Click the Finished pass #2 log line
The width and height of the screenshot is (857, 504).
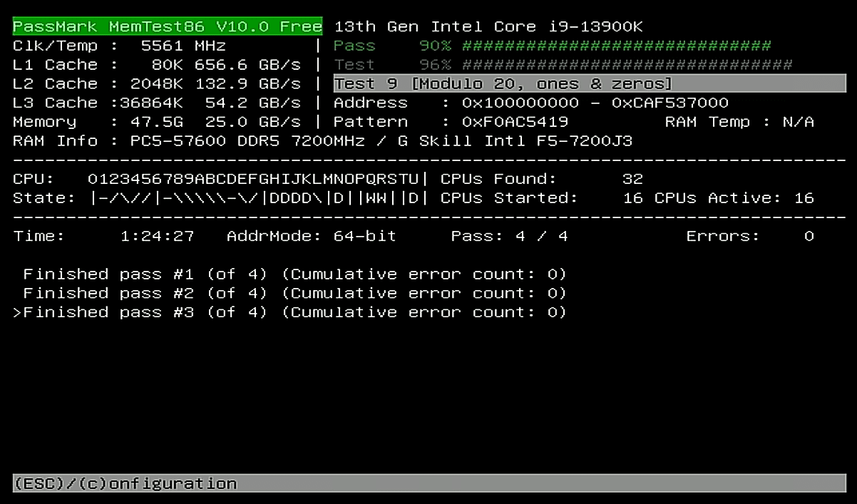point(294,293)
